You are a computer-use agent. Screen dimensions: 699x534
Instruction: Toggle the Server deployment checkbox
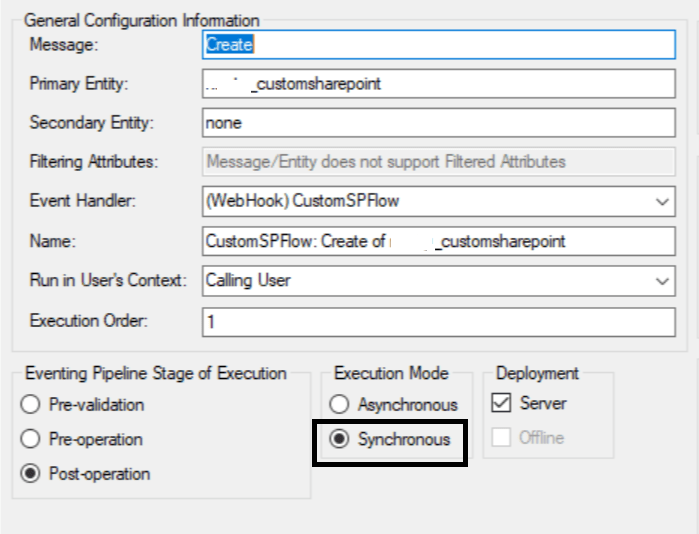pos(502,404)
